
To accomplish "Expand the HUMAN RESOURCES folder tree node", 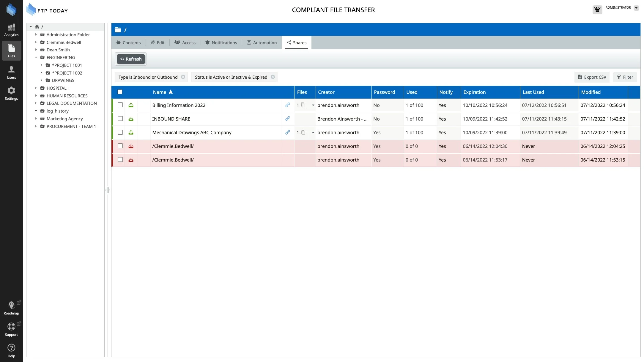I will click(36, 96).
